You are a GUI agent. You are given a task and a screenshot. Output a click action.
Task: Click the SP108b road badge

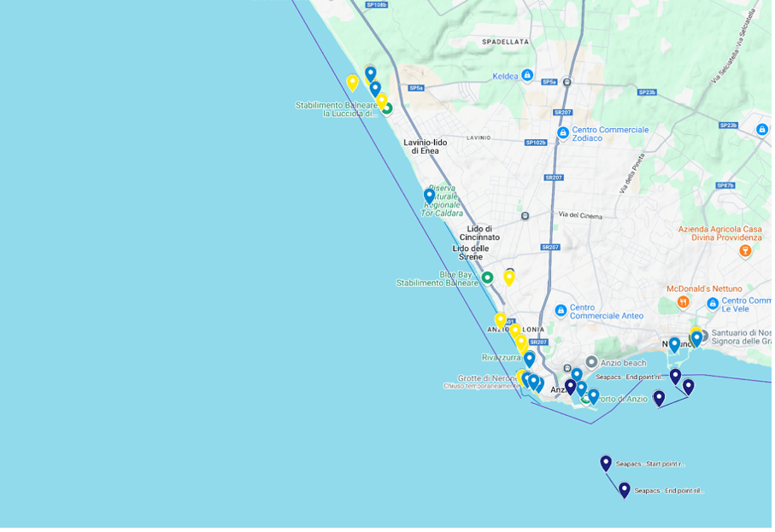click(x=376, y=4)
